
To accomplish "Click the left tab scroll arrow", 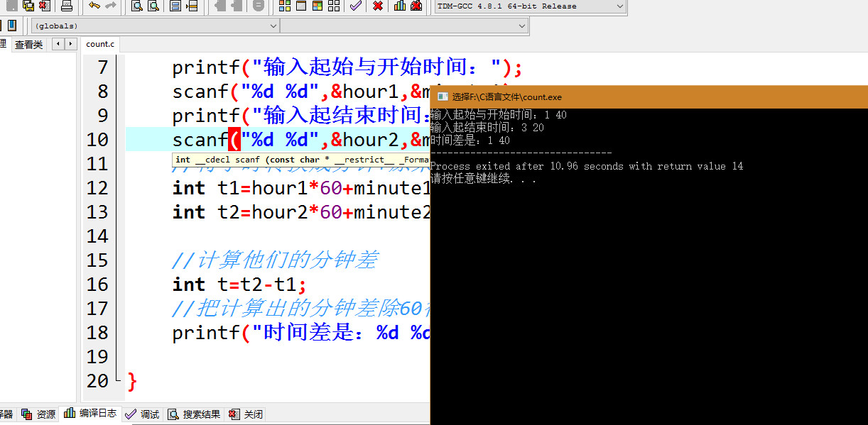I will click(58, 44).
